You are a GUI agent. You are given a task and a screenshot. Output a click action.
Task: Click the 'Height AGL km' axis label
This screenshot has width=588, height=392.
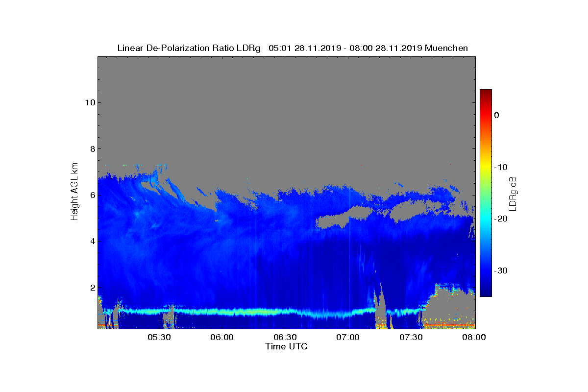tap(75, 192)
